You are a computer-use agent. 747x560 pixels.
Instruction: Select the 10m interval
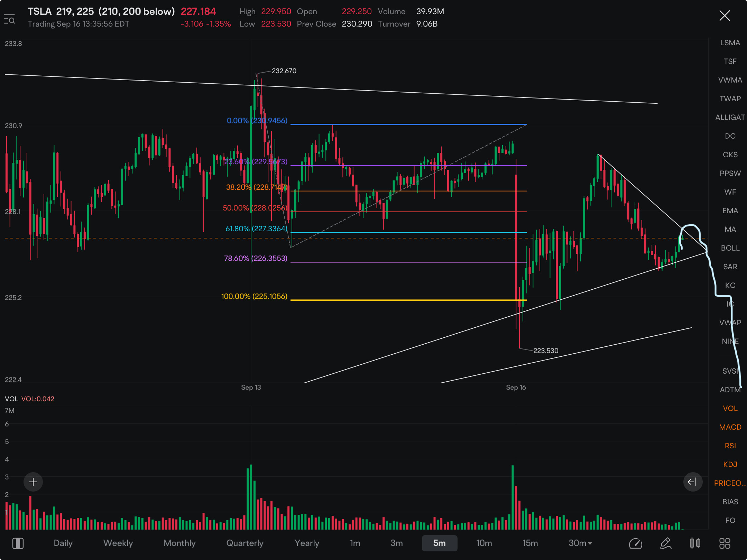[x=484, y=543]
